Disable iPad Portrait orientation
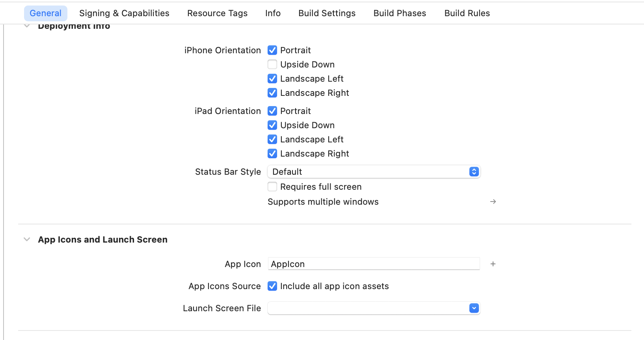Image resolution: width=644 pixels, height=340 pixels. click(272, 111)
